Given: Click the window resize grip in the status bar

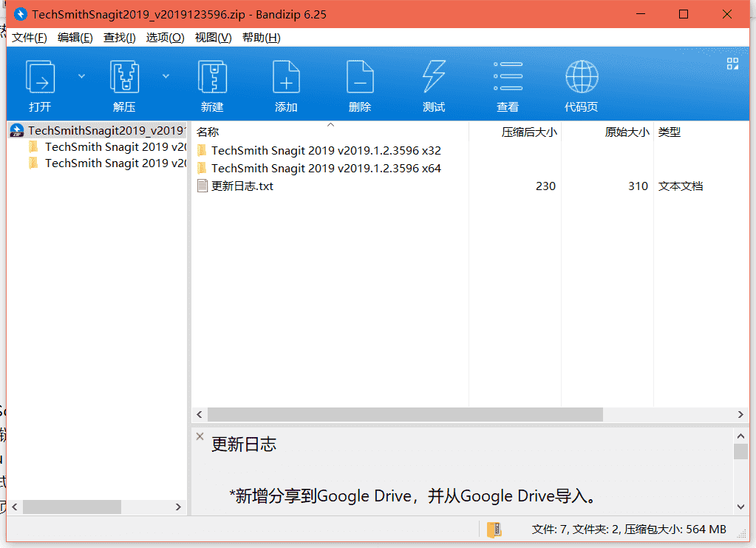Looking at the screenshot, I should 741,533.
